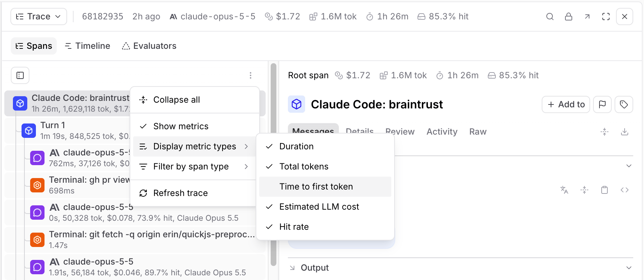
Task: Click the lock icon in the trace header
Action: point(569,17)
